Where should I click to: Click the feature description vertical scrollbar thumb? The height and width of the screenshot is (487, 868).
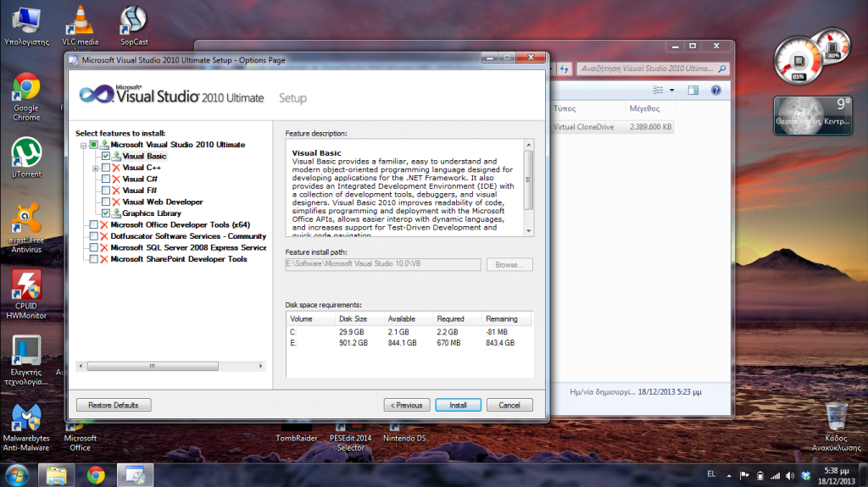click(529, 180)
